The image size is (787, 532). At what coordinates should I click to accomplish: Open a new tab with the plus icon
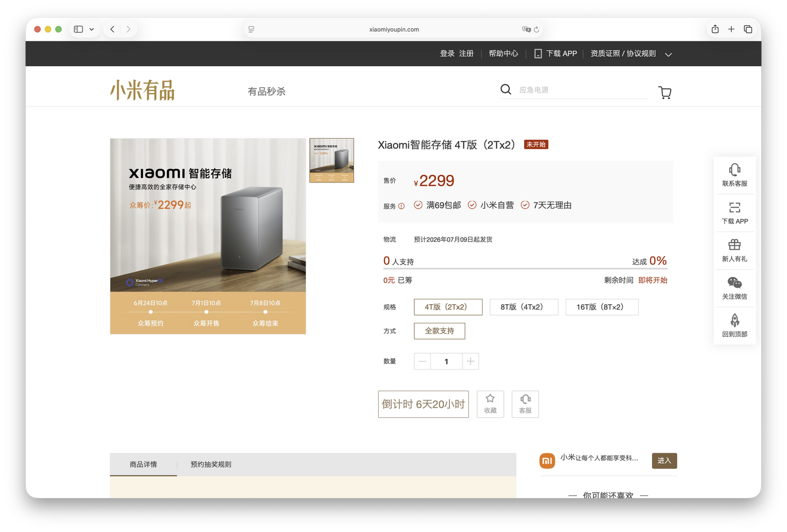pyautogui.click(x=731, y=29)
